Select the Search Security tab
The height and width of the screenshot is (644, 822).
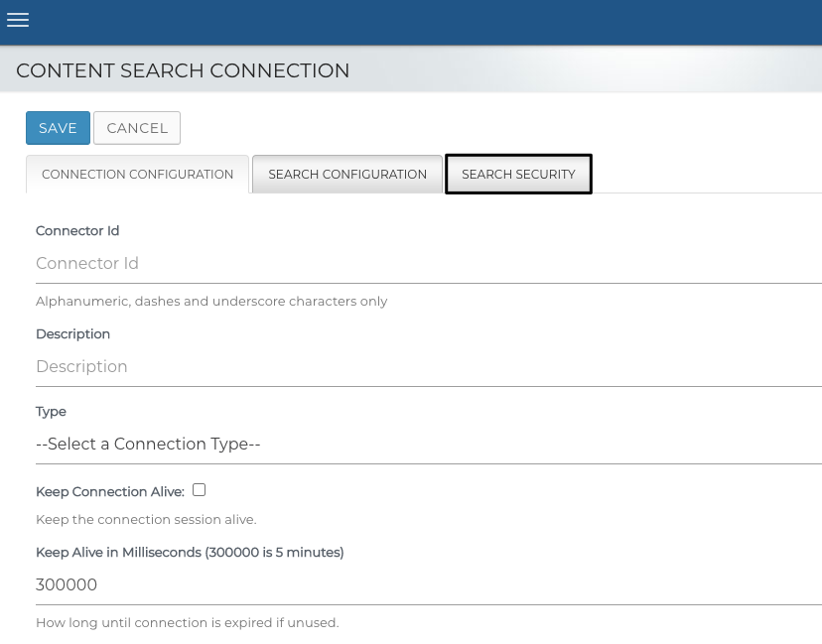click(518, 175)
